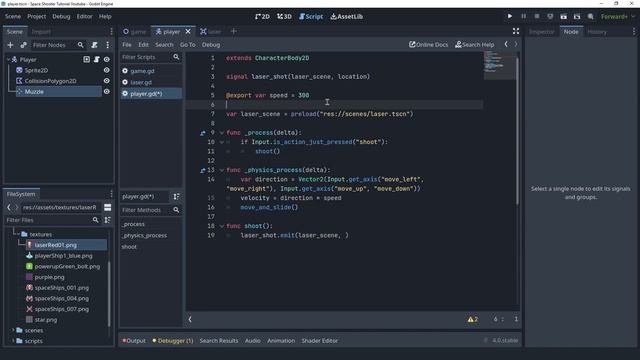This screenshot has width=640, height=360.
Task: Open the Help menu
Action: coord(105,16)
